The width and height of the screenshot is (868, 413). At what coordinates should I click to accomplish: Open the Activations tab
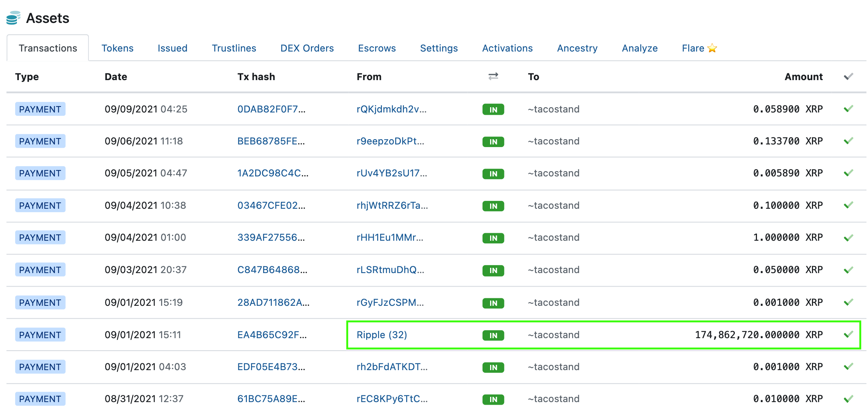tap(507, 48)
